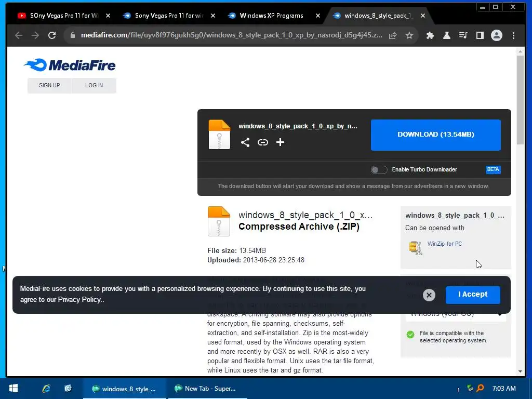The image size is (532, 399).
Task: Click the BETA badge
Action: [x=493, y=169]
